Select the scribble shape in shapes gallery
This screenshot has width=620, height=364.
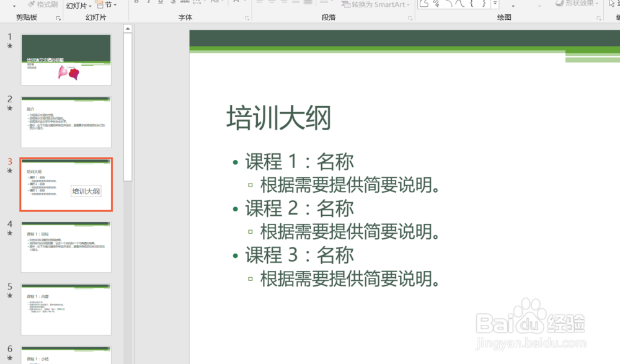(436, 4)
